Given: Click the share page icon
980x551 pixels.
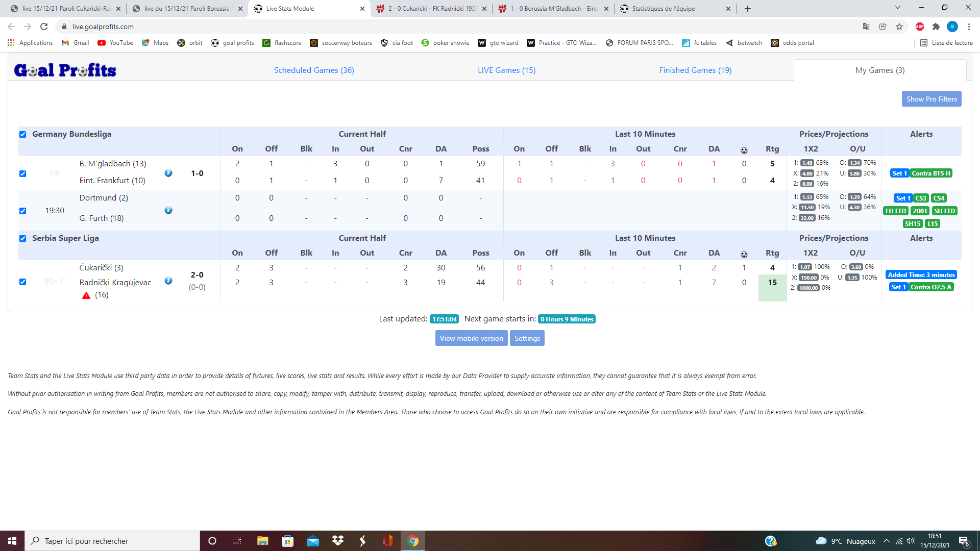Looking at the screenshot, I should pos(883,27).
